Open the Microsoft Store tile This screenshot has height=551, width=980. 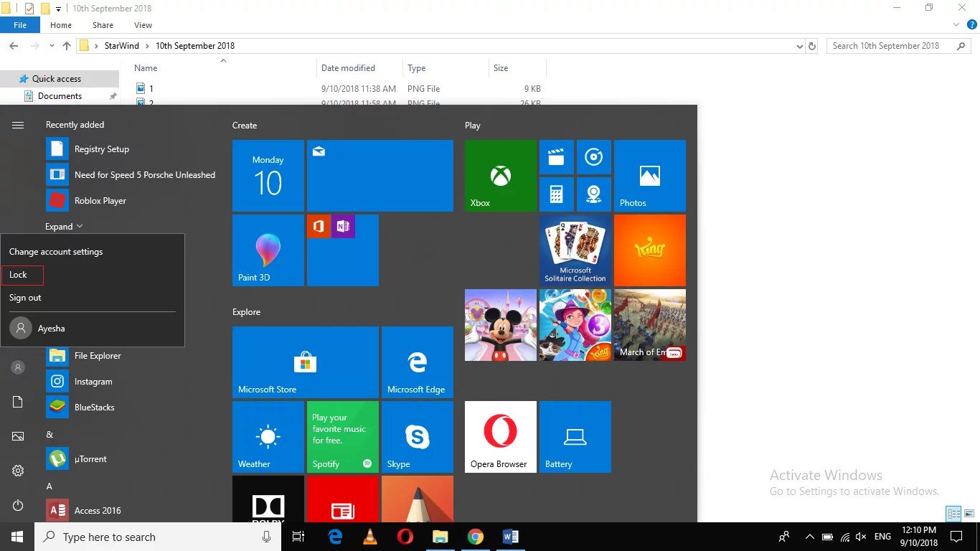click(x=305, y=362)
